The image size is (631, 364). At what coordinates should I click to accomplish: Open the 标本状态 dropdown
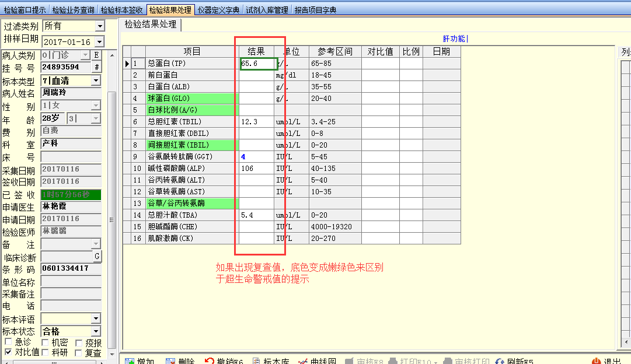coord(96,331)
